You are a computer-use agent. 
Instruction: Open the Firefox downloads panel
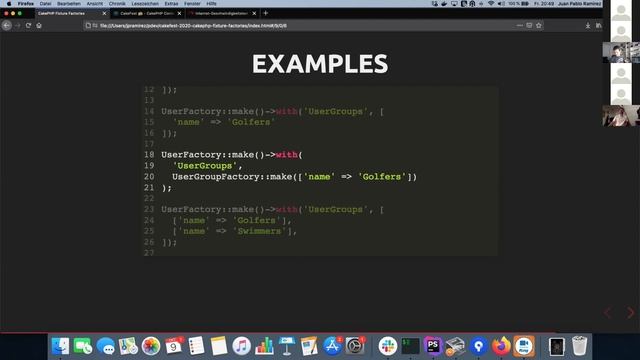click(x=588, y=25)
